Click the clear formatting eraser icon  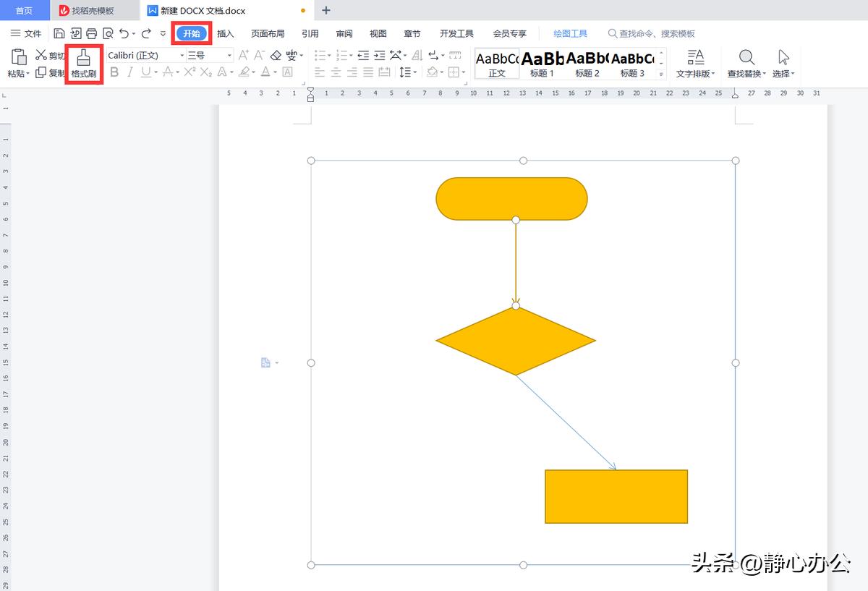click(x=276, y=56)
